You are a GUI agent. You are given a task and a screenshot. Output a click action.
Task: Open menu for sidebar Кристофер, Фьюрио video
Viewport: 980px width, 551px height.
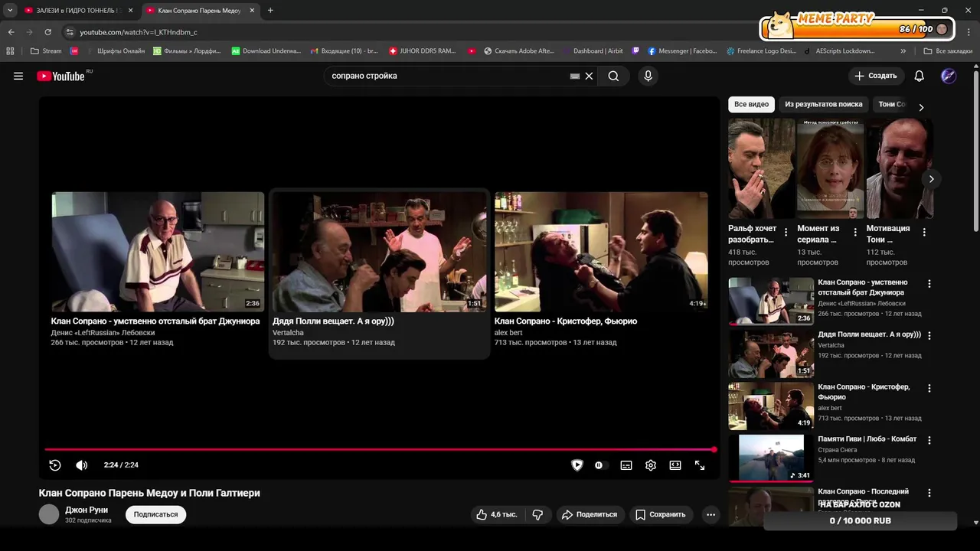[x=929, y=388]
